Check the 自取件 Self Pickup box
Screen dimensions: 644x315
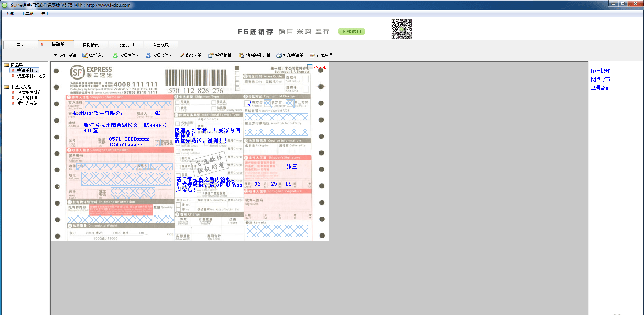(305, 79)
